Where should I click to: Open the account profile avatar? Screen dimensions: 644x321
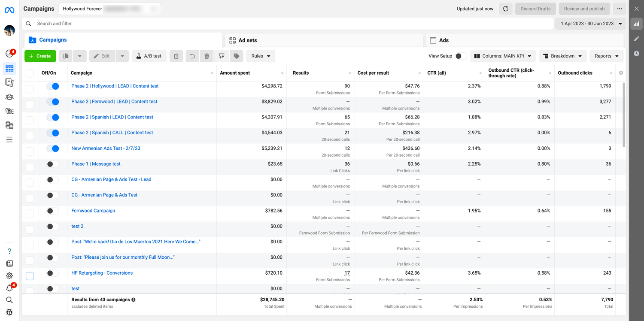click(9, 30)
